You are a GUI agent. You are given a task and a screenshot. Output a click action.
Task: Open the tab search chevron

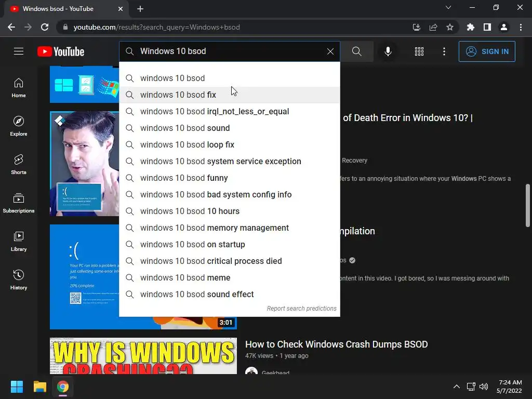[448, 7]
